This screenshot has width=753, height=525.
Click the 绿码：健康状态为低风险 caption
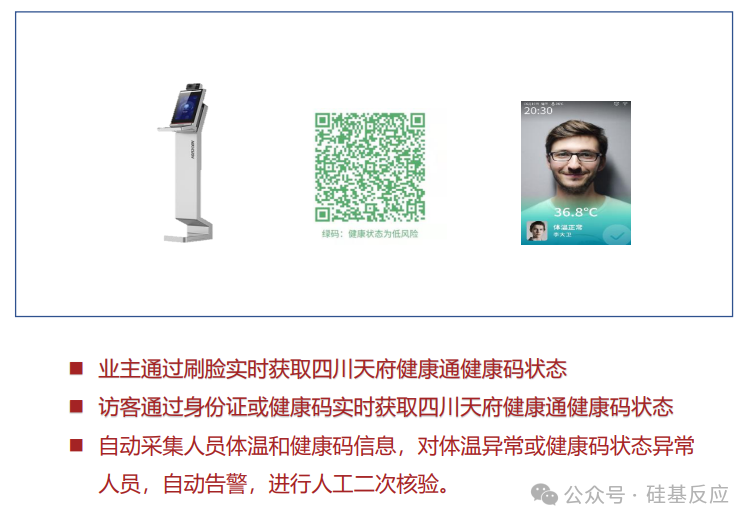(370, 234)
